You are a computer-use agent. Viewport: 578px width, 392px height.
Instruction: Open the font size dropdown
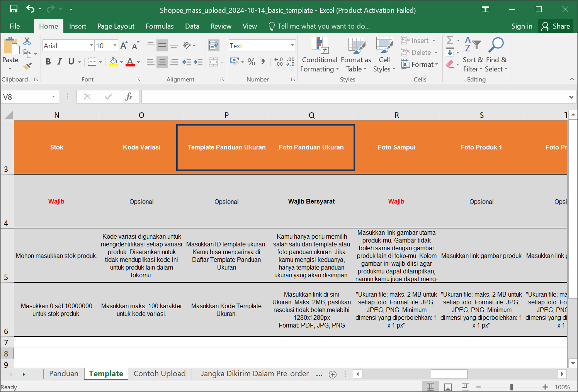click(x=114, y=45)
